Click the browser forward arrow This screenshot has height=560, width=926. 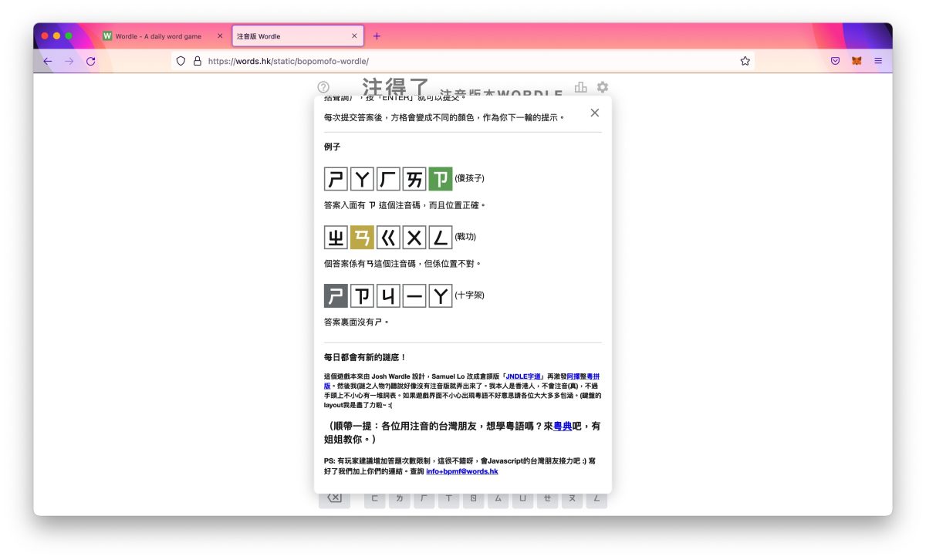(x=69, y=61)
